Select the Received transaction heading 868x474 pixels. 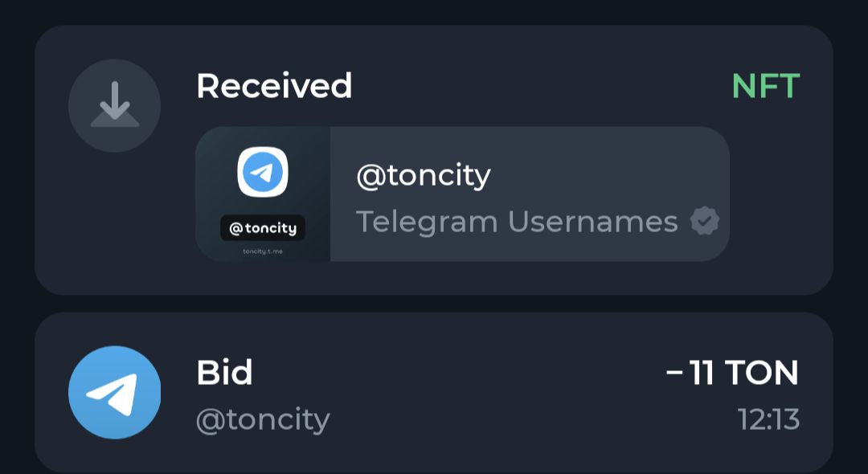(274, 87)
